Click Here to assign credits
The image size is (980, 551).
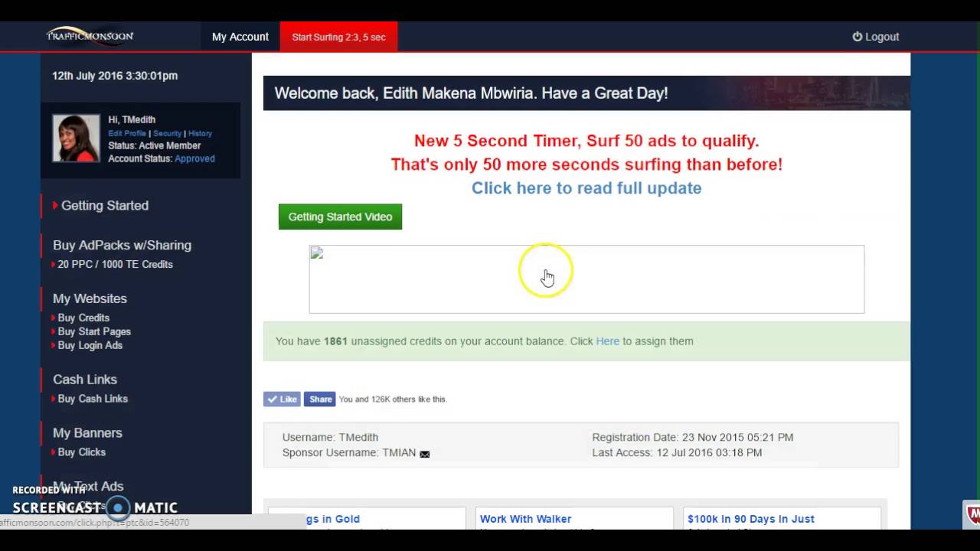pyautogui.click(x=607, y=341)
